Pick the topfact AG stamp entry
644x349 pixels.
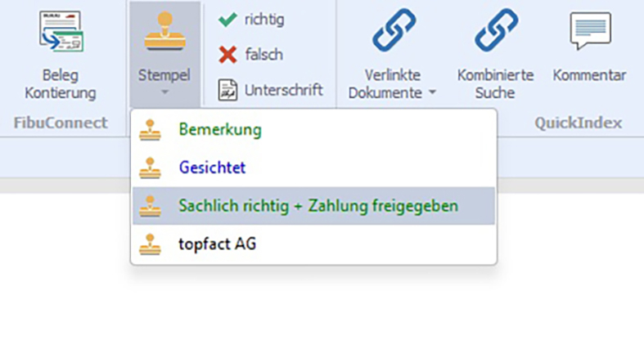[x=217, y=244]
